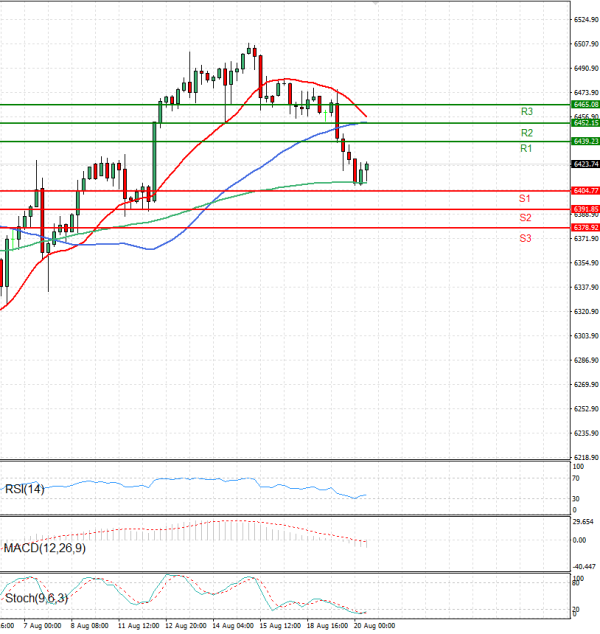Screen dimensions: 600x634
Task: Click the RSI 70 level value
Action: [576, 479]
